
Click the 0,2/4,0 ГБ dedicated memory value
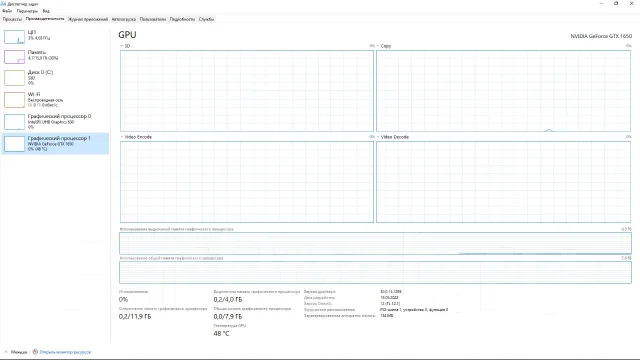pos(228,300)
